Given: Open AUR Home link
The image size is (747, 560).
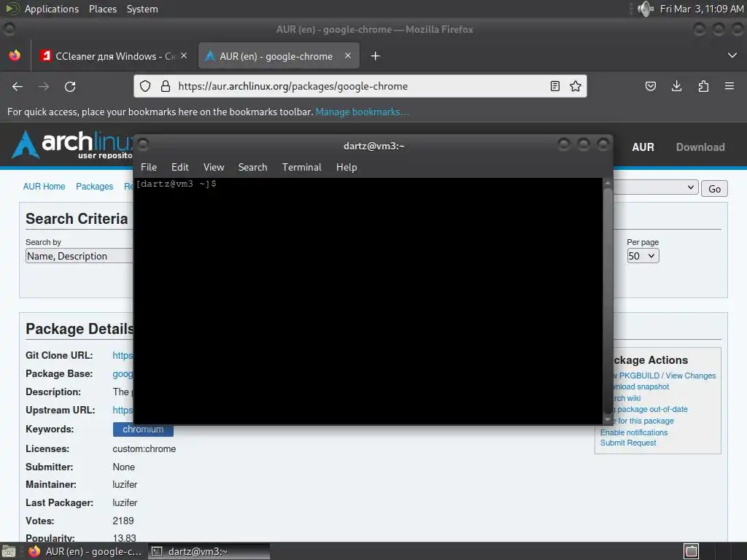Looking at the screenshot, I should (x=44, y=186).
